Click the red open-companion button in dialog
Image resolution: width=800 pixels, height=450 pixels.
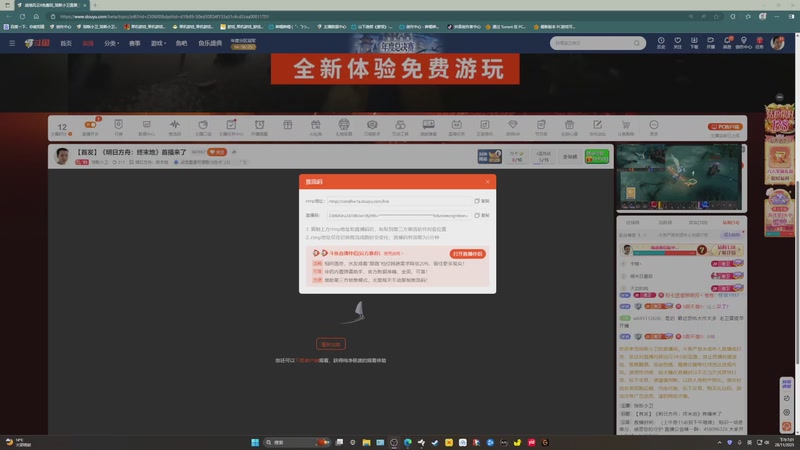coord(467,254)
